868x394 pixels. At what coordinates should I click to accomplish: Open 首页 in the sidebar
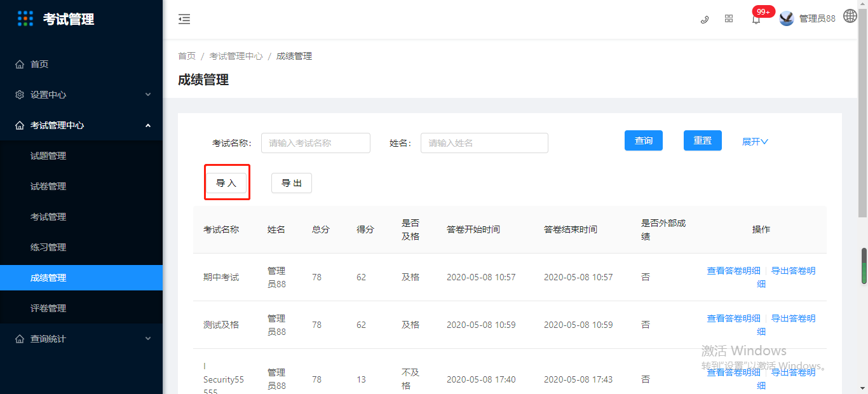81,64
